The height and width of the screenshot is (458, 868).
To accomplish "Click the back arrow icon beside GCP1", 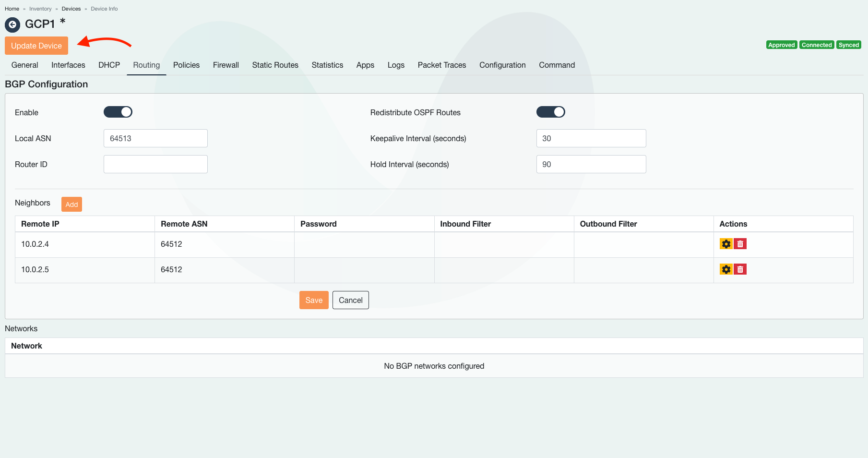I will 12,24.
